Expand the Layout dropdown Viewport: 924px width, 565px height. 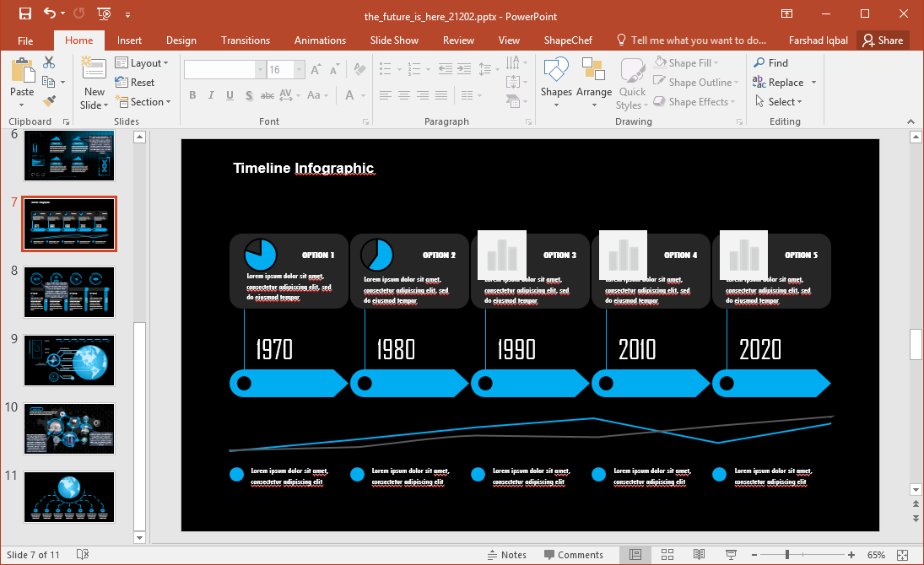pyautogui.click(x=142, y=63)
